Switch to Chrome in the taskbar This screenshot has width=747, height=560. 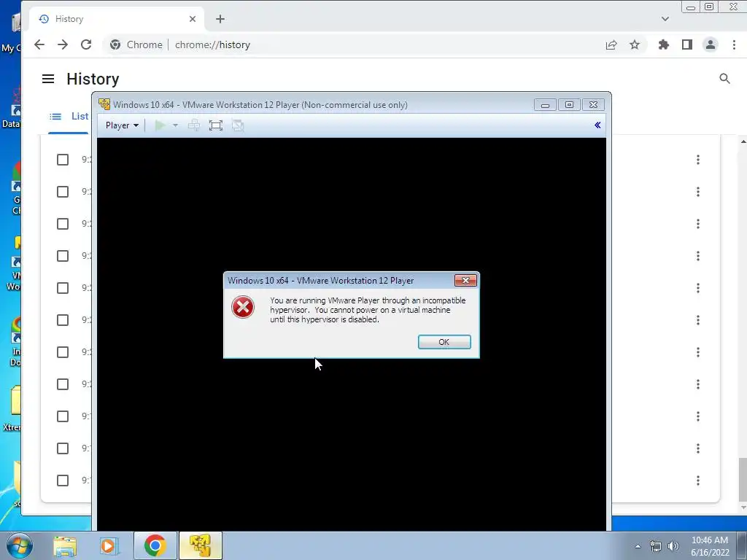pyautogui.click(x=155, y=545)
